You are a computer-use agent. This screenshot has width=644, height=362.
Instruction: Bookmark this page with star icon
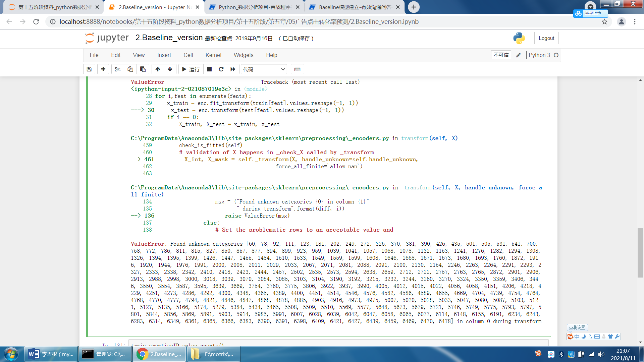pos(604,22)
